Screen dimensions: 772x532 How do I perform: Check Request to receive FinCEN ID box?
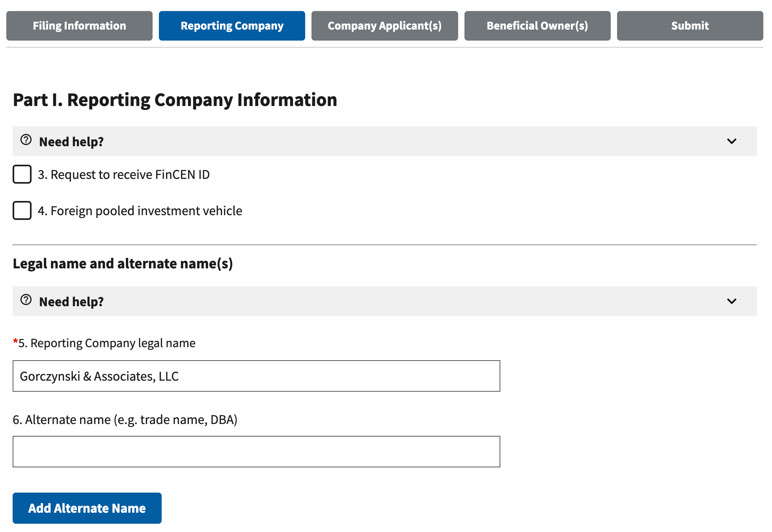coord(22,174)
